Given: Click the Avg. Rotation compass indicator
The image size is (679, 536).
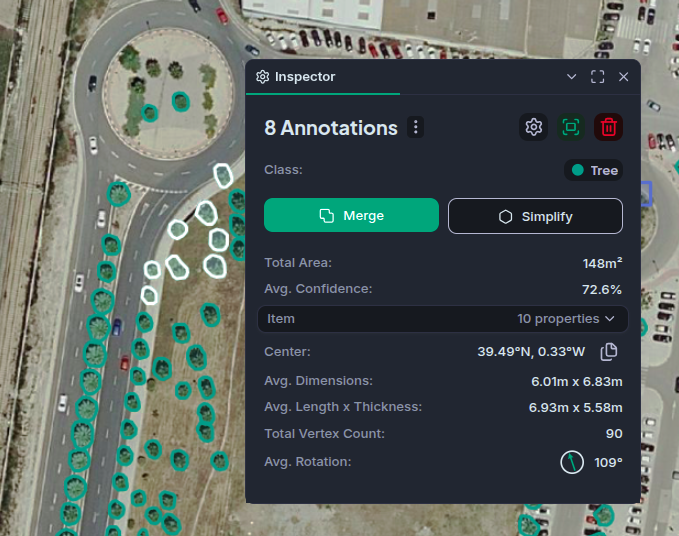Looking at the screenshot, I should click(x=572, y=462).
